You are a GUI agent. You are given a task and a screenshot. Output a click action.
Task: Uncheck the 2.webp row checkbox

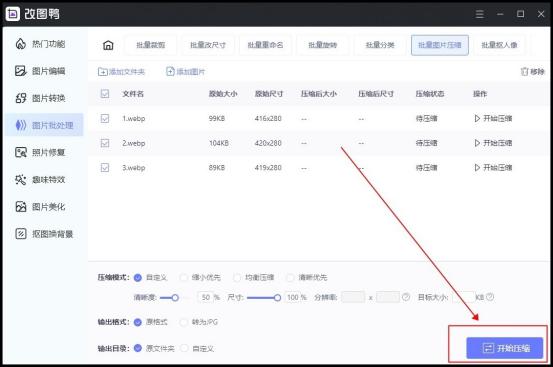coord(105,143)
